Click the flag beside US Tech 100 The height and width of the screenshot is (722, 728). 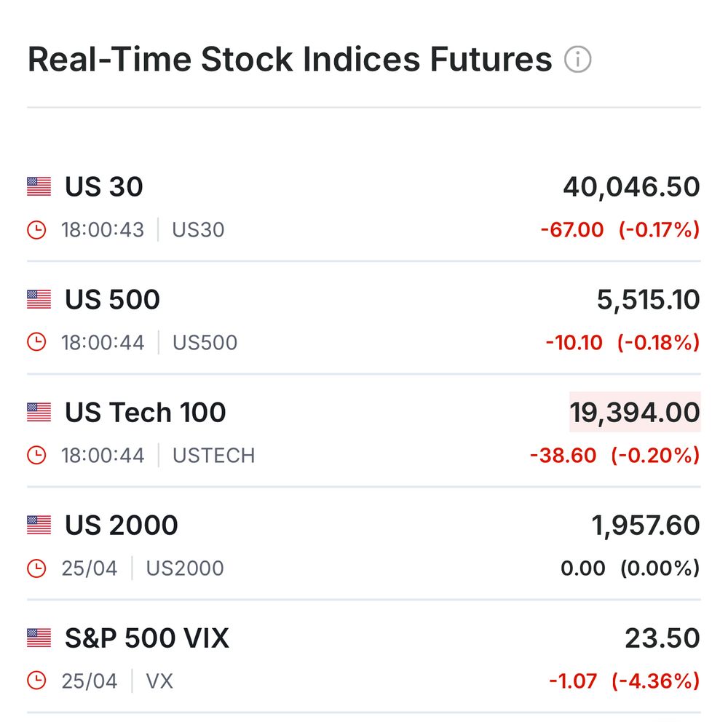click(39, 412)
